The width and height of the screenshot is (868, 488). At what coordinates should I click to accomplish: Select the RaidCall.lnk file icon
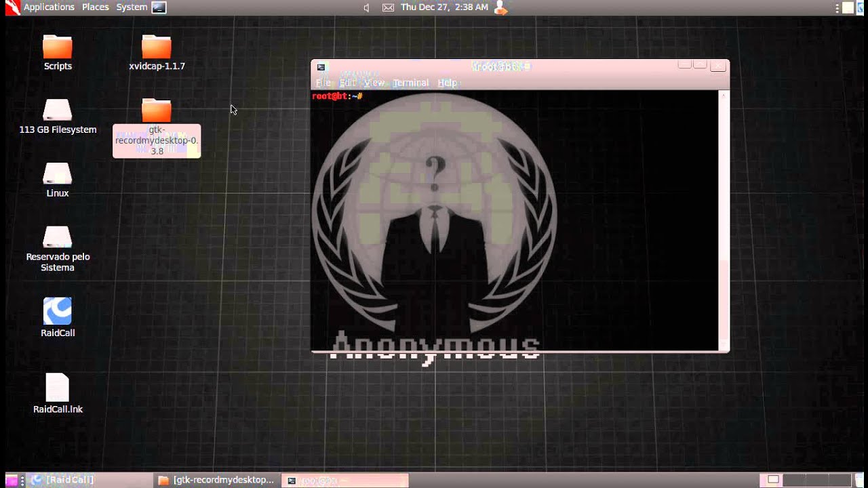point(58,387)
